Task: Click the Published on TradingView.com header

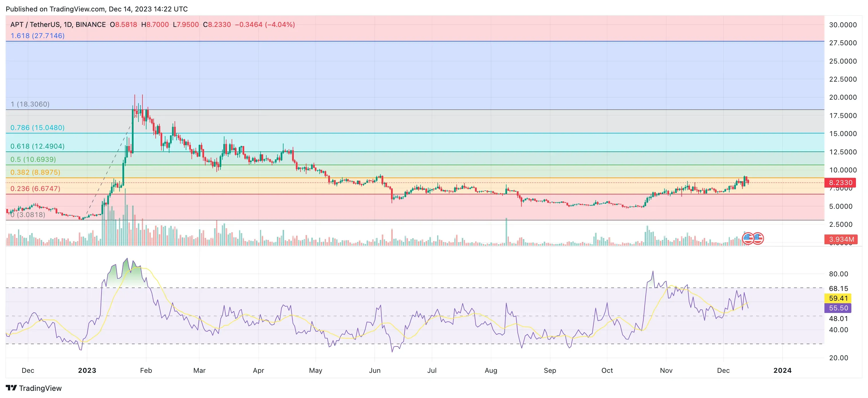Action: pyautogui.click(x=97, y=9)
